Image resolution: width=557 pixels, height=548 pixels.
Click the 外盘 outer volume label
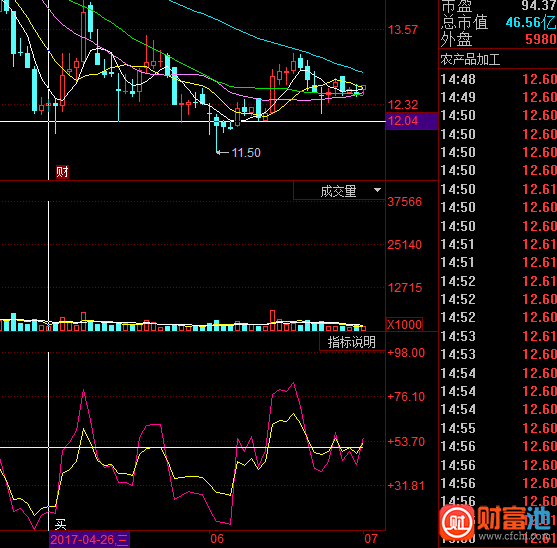[x=456, y=39]
